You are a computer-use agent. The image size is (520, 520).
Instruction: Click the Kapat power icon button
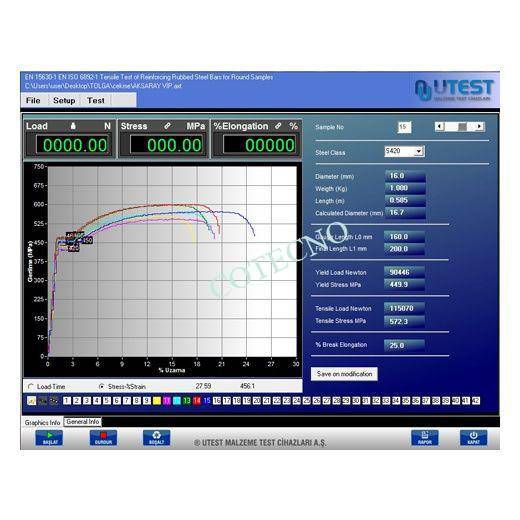click(x=473, y=438)
